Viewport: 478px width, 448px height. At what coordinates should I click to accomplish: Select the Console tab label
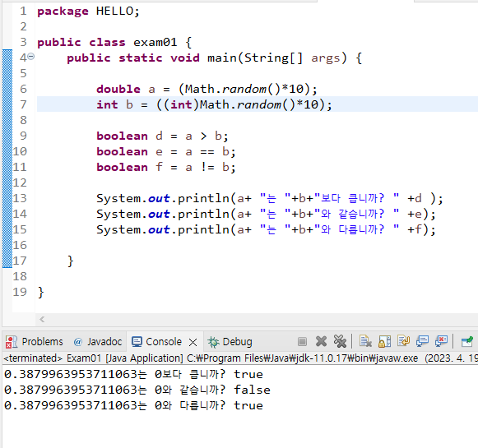(x=164, y=342)
